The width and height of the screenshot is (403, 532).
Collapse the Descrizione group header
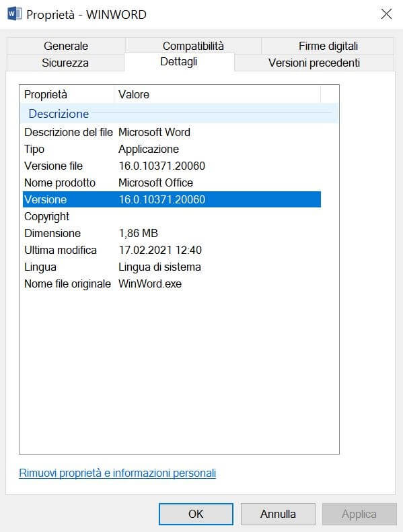point(179,114)
